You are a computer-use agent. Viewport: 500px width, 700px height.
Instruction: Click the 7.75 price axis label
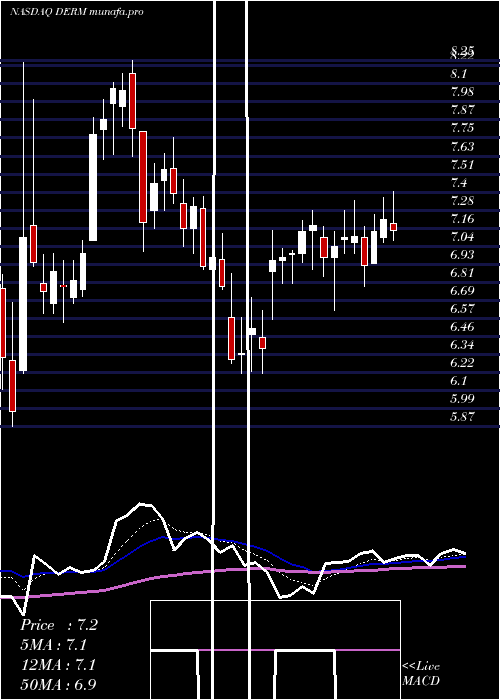pos(462,128)
